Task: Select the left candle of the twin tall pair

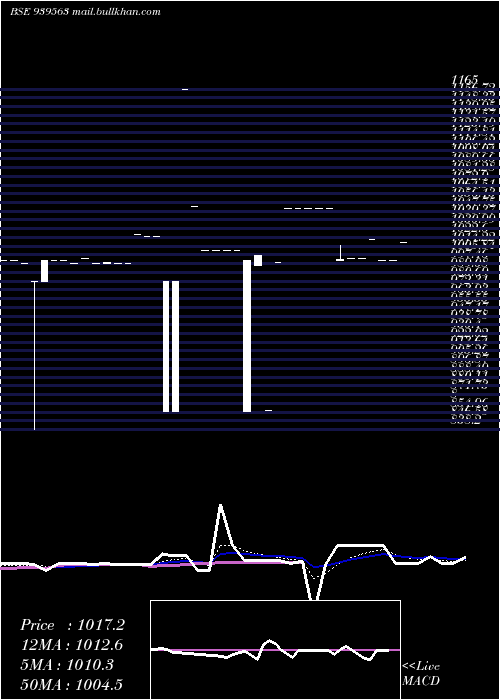Action: tap(166, 346)
